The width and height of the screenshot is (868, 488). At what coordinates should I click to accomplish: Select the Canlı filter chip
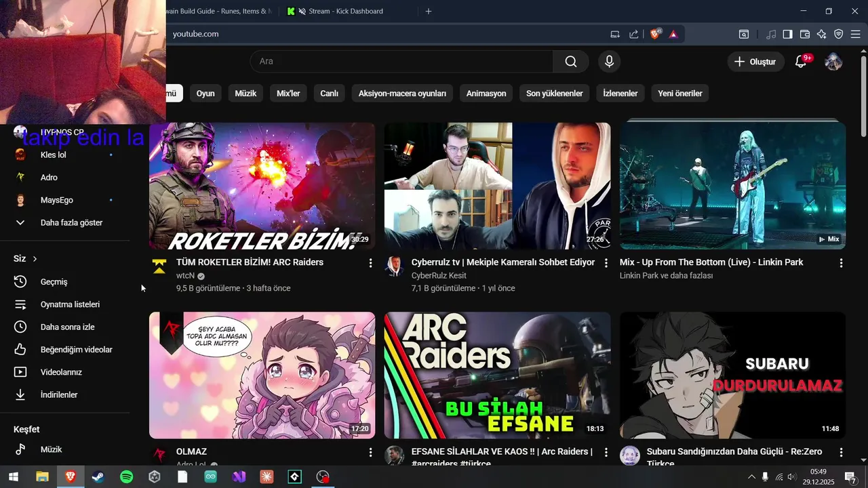coord(329,94)
